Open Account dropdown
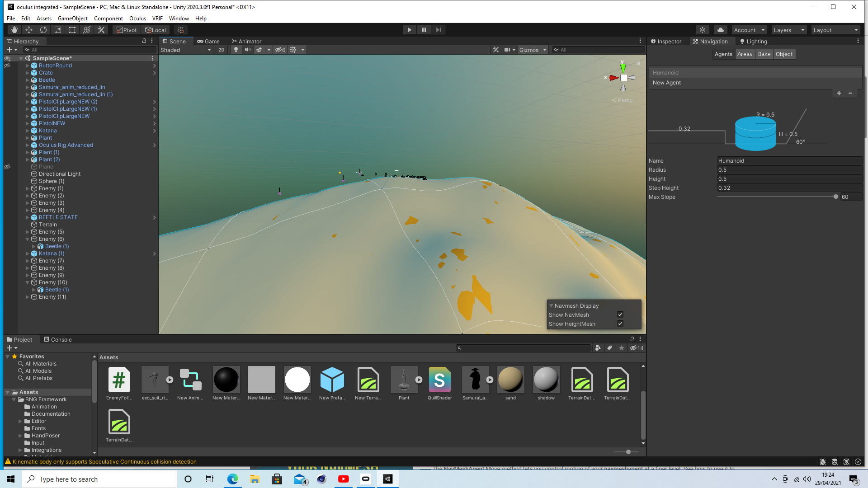Viewport: 868px width, 488px height. pyautogui.click(x=749, y=30)
